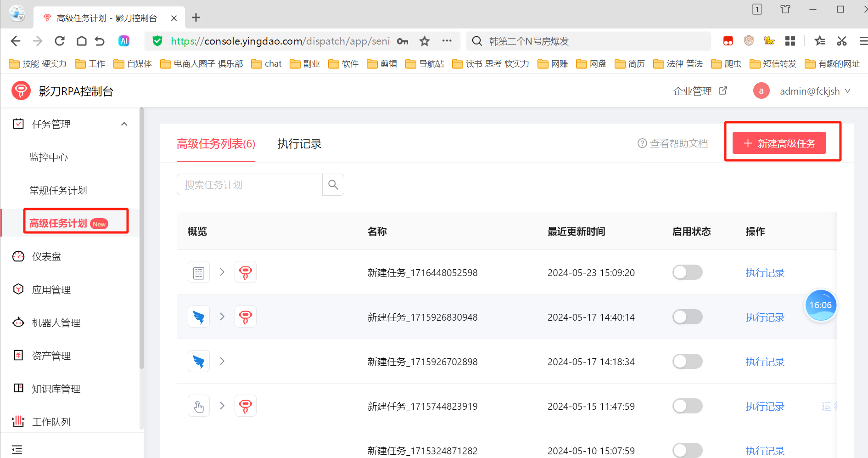This screenshot has width=868, height=458.
Task: Click the external link icon beside 企业管理
Action: click(723, 90)
